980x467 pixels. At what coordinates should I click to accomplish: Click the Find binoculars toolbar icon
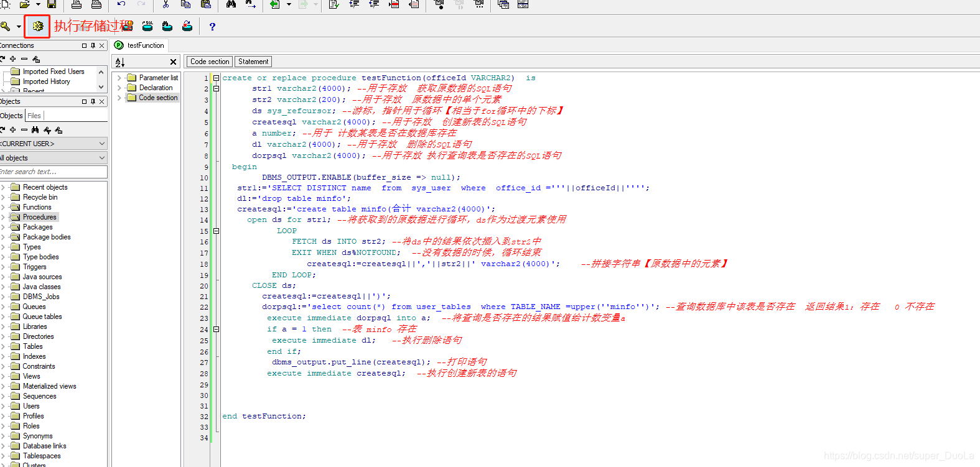pyautogui.click(x=231, y=4)
